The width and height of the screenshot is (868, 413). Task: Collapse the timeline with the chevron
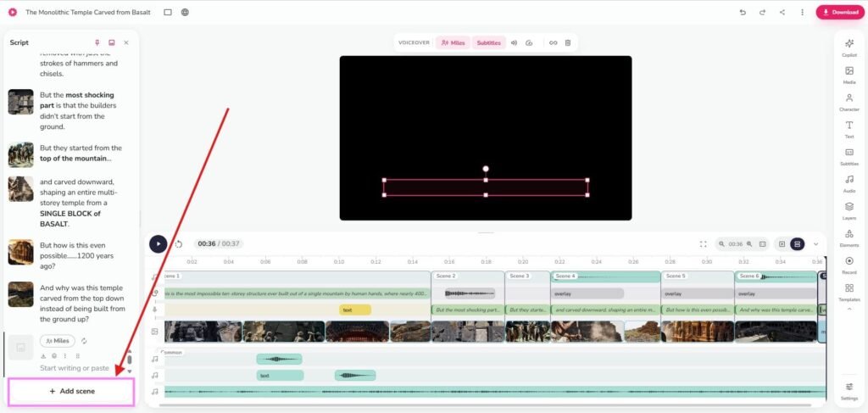coord(815,243)
